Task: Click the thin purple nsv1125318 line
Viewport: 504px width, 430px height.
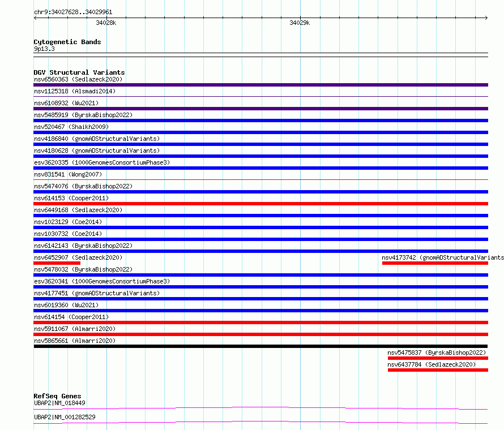Action: [260, 97]
